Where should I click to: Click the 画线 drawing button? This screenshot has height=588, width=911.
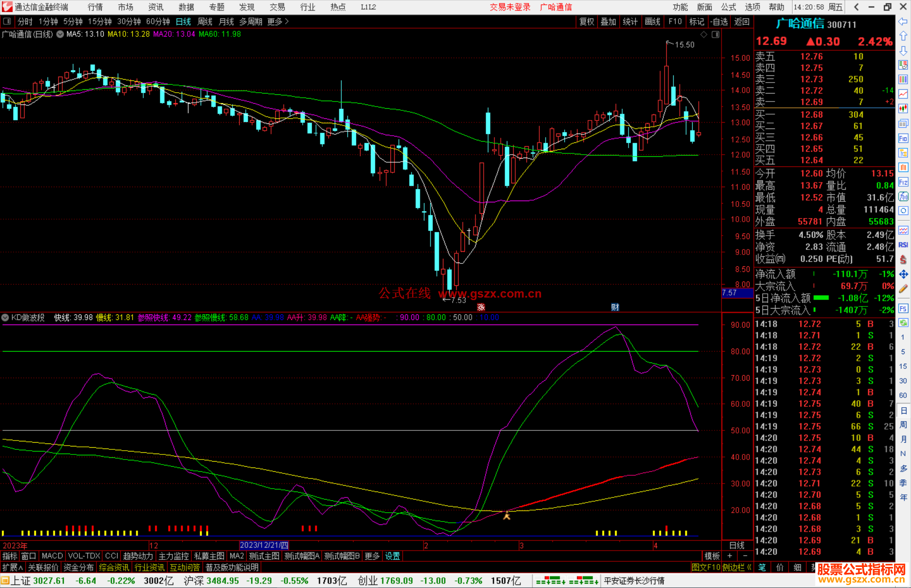pos(652,21)
